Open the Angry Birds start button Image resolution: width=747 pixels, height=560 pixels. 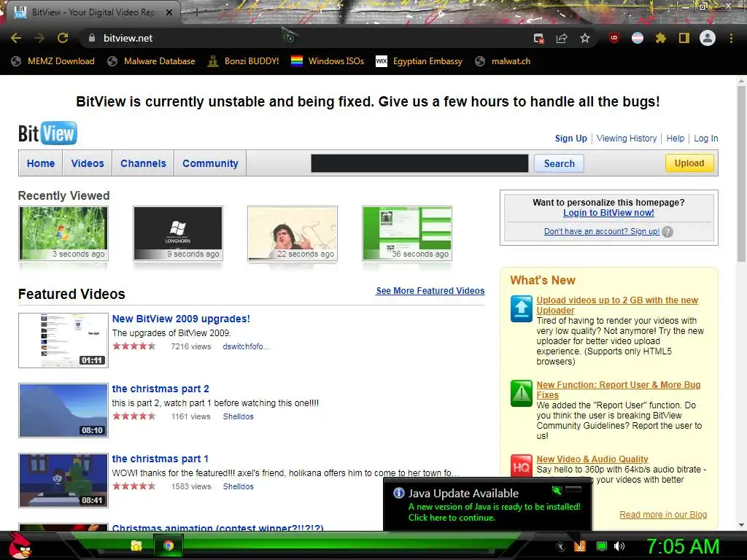click(20, 545)
